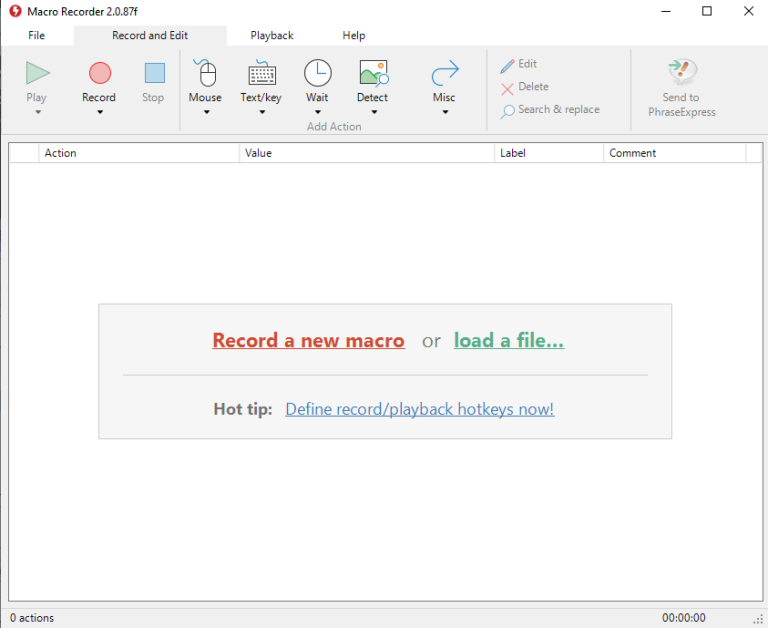Screen dimensions: 768x628
Task: Click the Value column header
Action: pyautogui.click(x=367, y=153)
